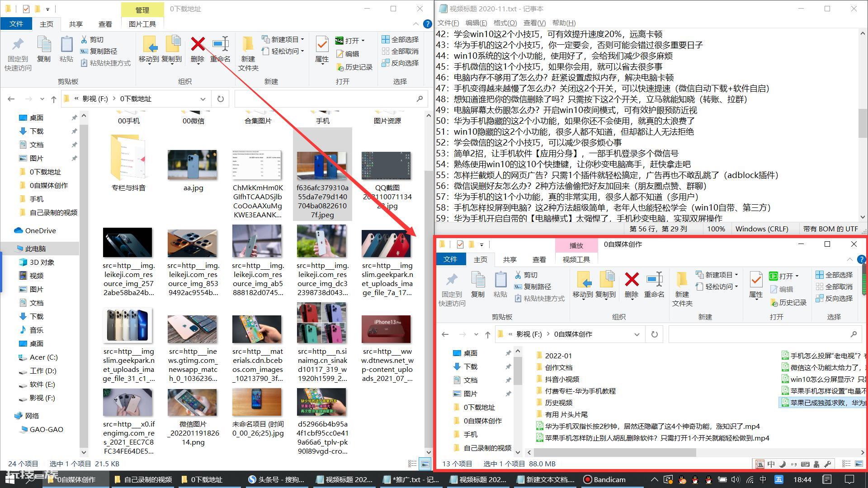Click the search field in the 0下载地址 window
Image resolution: width=868 pixels, height=488 pixels.
click(x=330, y=99)
